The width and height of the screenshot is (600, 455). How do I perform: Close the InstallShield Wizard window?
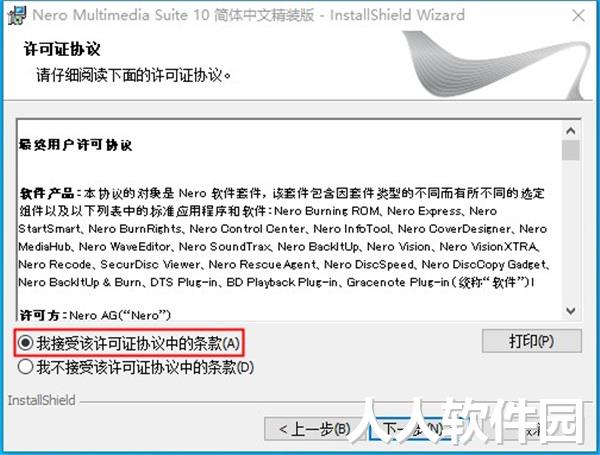[578, 16]
